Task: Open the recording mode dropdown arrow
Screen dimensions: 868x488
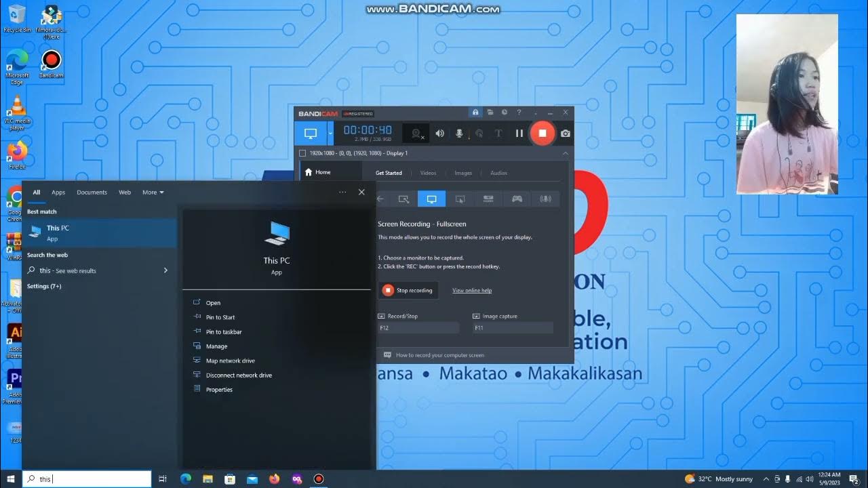Action: [x=330, y=134]
